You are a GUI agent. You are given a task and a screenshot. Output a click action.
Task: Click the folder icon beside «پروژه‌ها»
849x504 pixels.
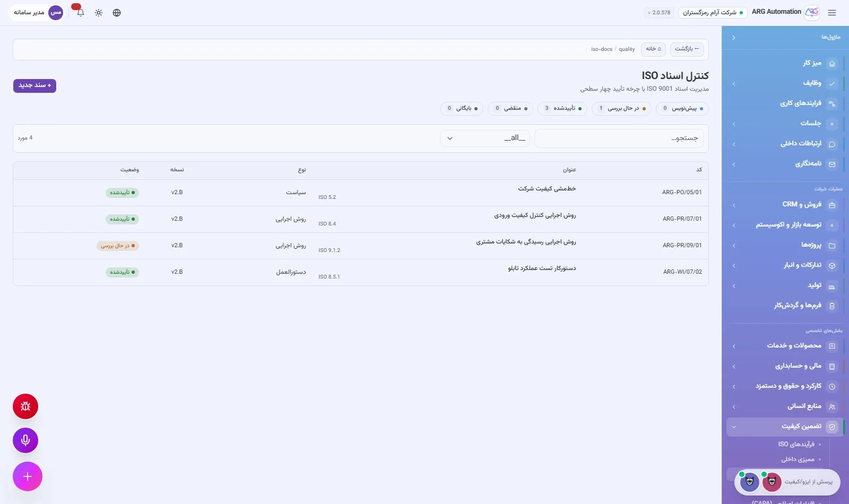[x=832, y=246]
